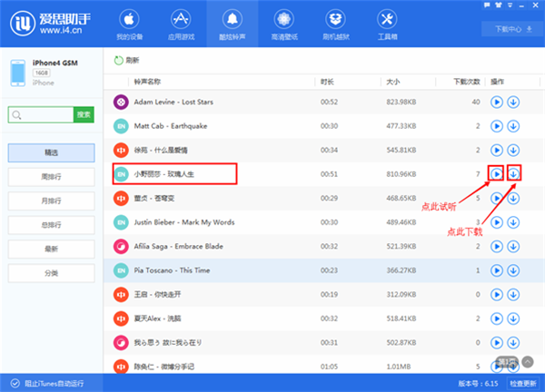Download the Matt Cab - Earthquake ringtone
The width and height of the screenshot is (545, 392).
[513, 126]
